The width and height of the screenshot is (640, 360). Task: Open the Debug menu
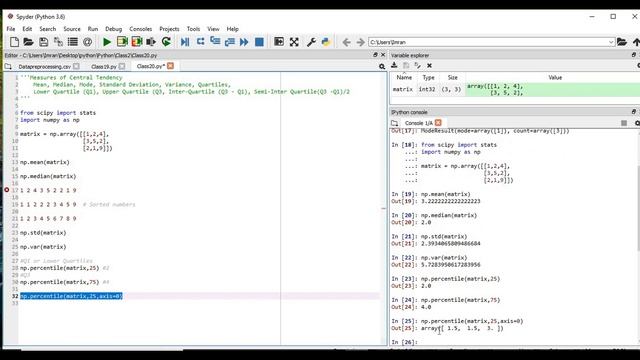pos(113,29)
